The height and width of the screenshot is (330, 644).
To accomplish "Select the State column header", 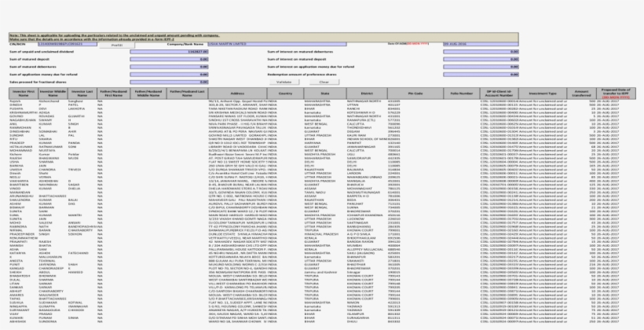I will tap(325, 93).
